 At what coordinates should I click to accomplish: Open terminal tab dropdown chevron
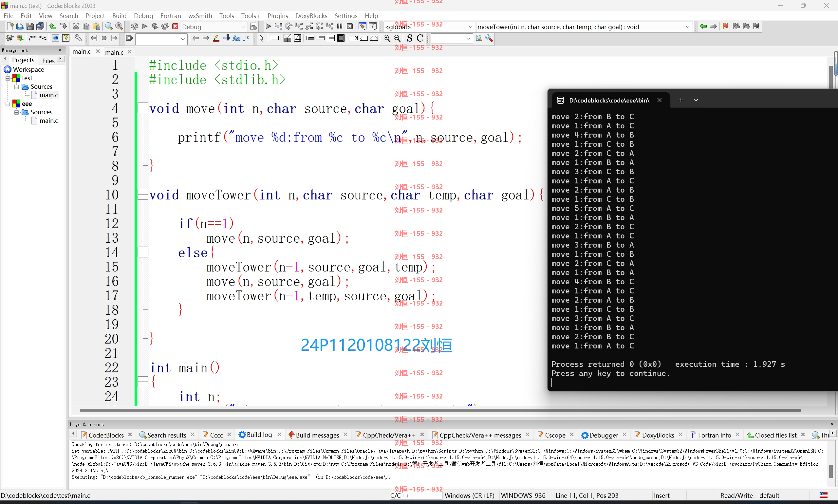click(x=696, y=100)
